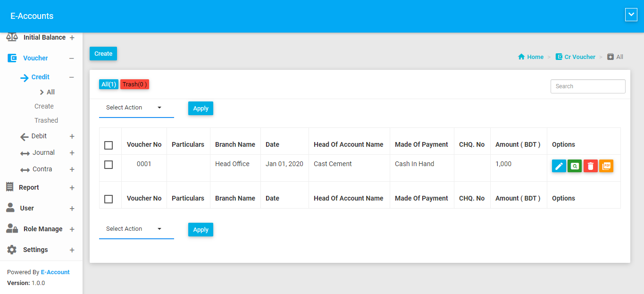Click the Settings gear icon in sidebar
The image size is (644, 294).
(12, 250)
